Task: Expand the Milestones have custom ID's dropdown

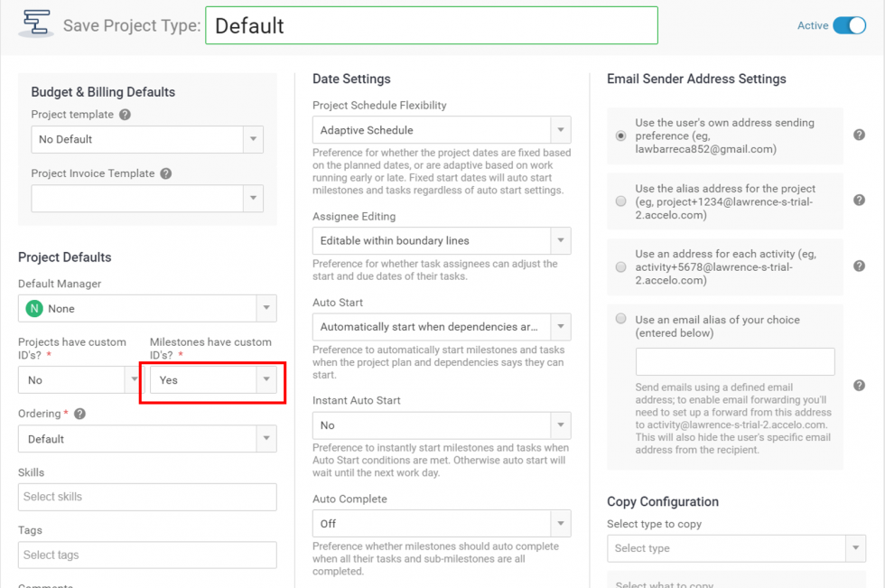Action: [x=213, y=380]
